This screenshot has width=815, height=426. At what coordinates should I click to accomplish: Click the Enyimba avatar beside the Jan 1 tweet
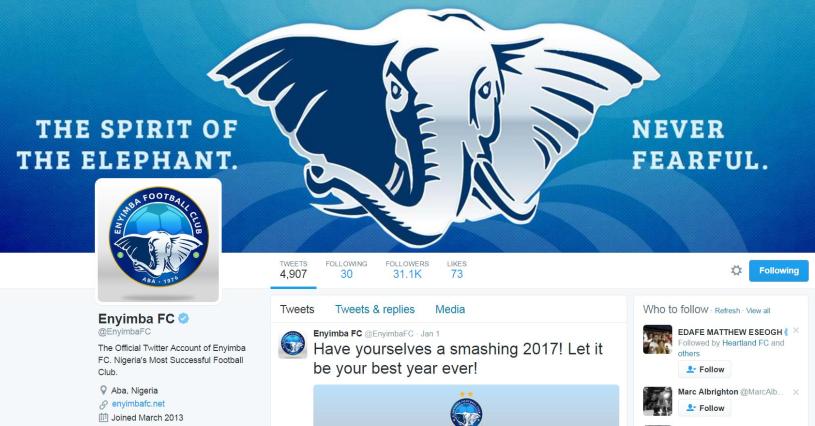[x=293, y=344]
